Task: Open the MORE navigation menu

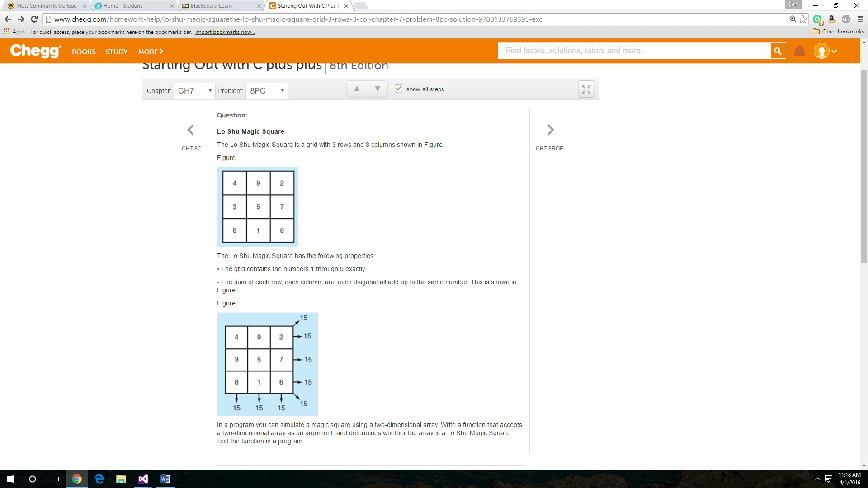Action: (x=150, y=51)
